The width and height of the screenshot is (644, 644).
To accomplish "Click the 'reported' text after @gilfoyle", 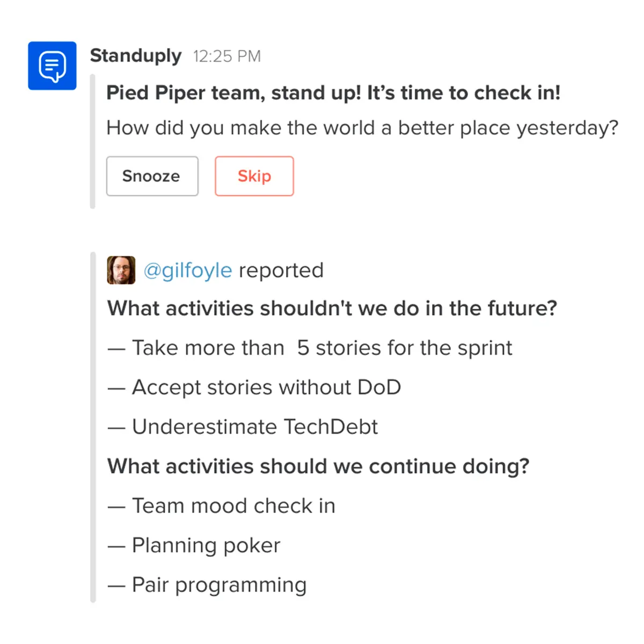I will (281, 270).
